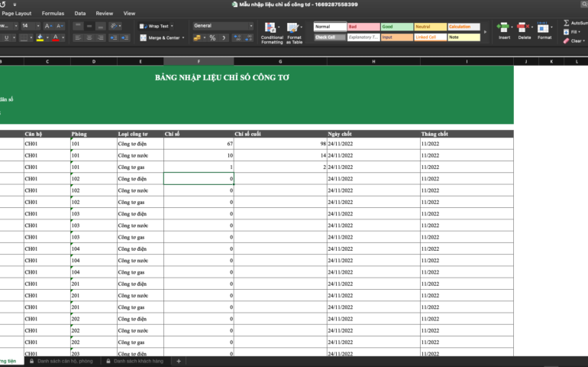Apply the Check Cell style
Screen dimensions: 588x367
[329, 37]
